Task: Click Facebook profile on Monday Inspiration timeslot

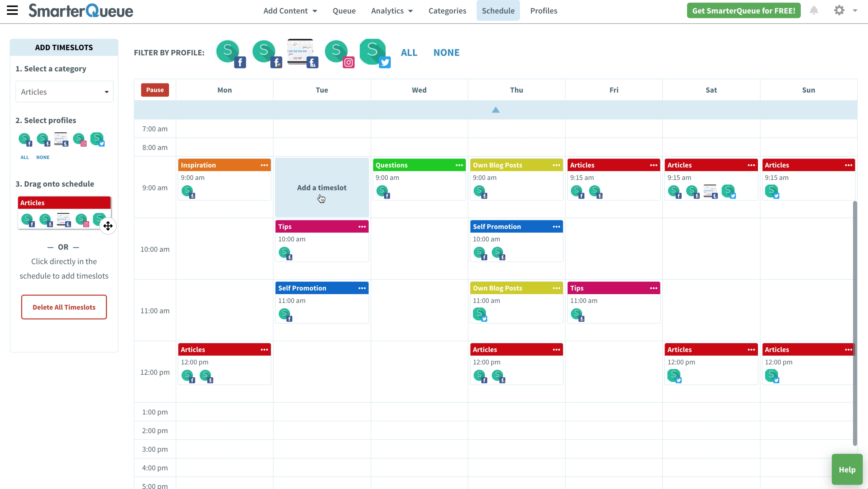Action: point(188,192)
